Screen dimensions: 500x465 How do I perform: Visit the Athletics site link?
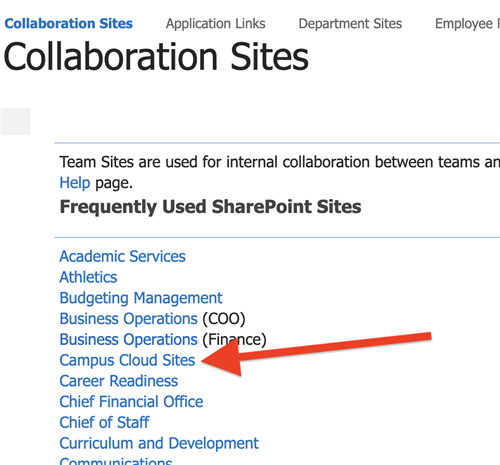[x=88, y=277]
